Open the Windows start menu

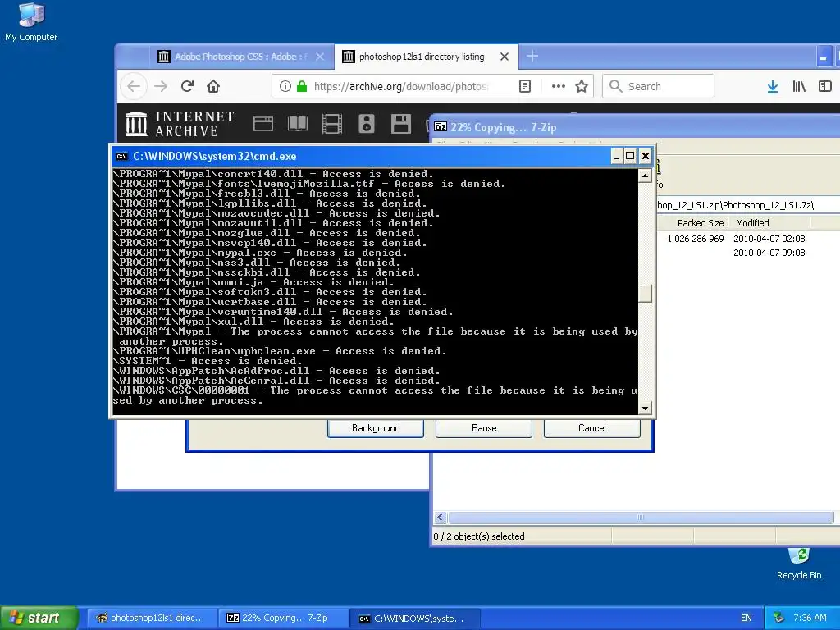point(39,618)
